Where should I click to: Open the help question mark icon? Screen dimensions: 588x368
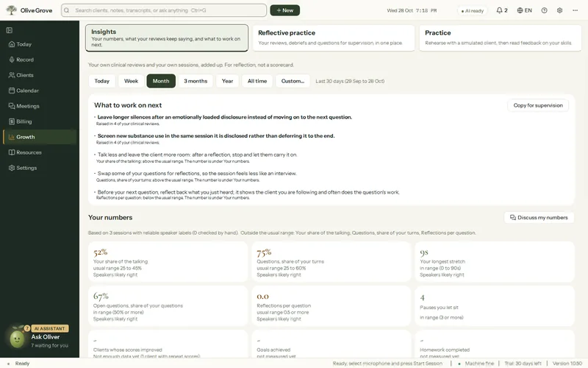(544, 10)
